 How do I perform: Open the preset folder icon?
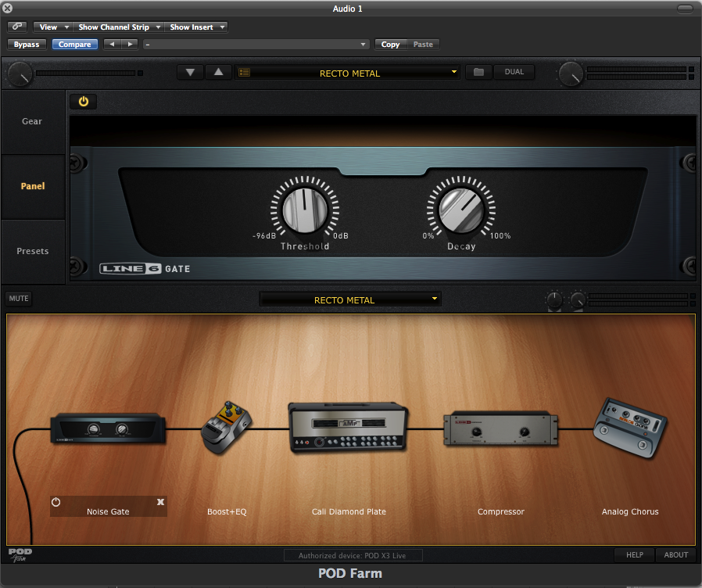coord(478,72)
